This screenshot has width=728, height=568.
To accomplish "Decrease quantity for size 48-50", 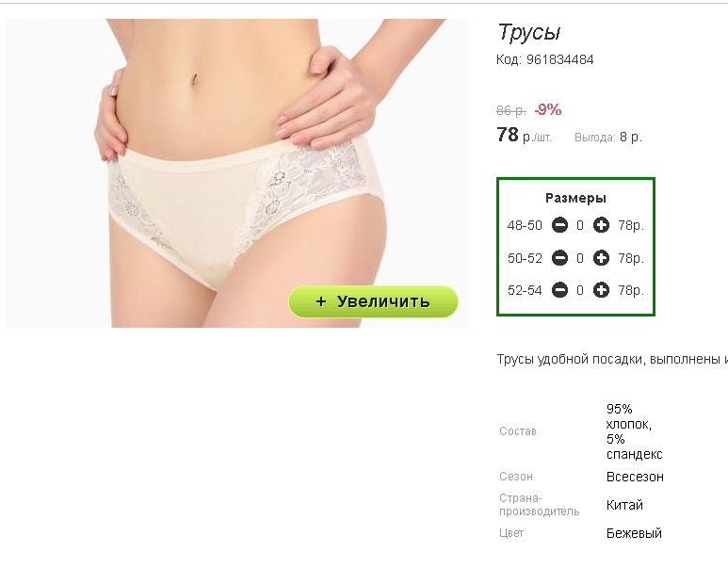I will point(559,225).
